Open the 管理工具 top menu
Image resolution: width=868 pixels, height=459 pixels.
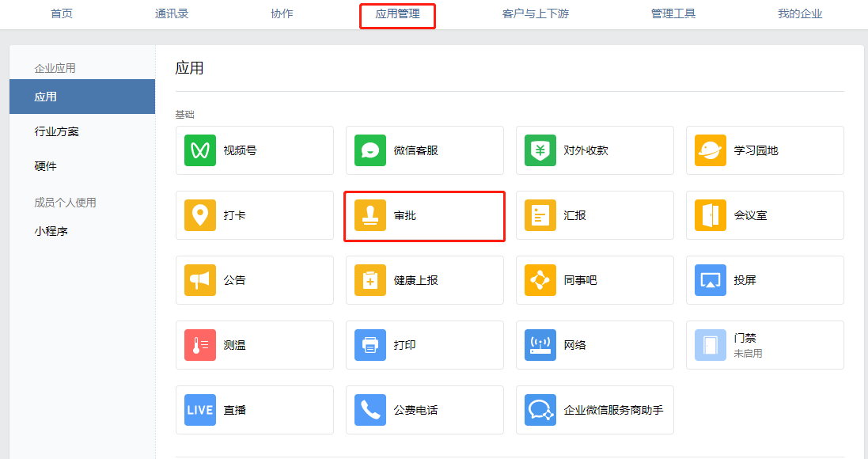[673, 13]
